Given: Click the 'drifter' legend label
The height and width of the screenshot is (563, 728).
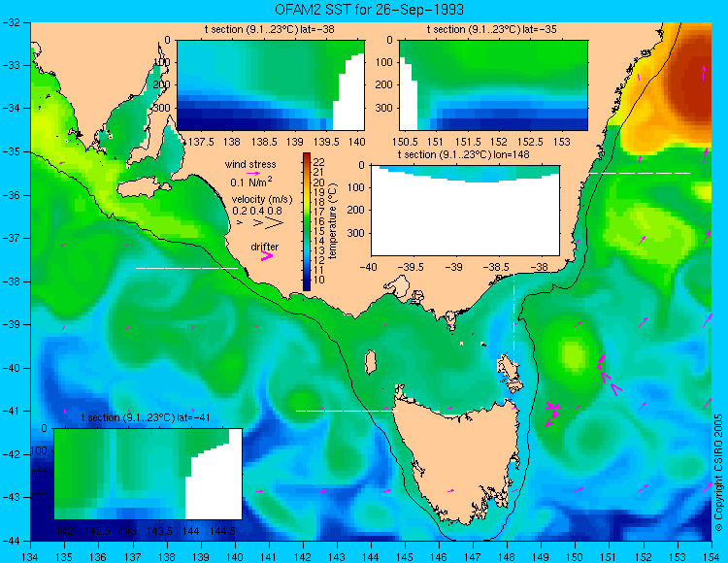Looking at the screenshot, I should click(x=265, y=247).
